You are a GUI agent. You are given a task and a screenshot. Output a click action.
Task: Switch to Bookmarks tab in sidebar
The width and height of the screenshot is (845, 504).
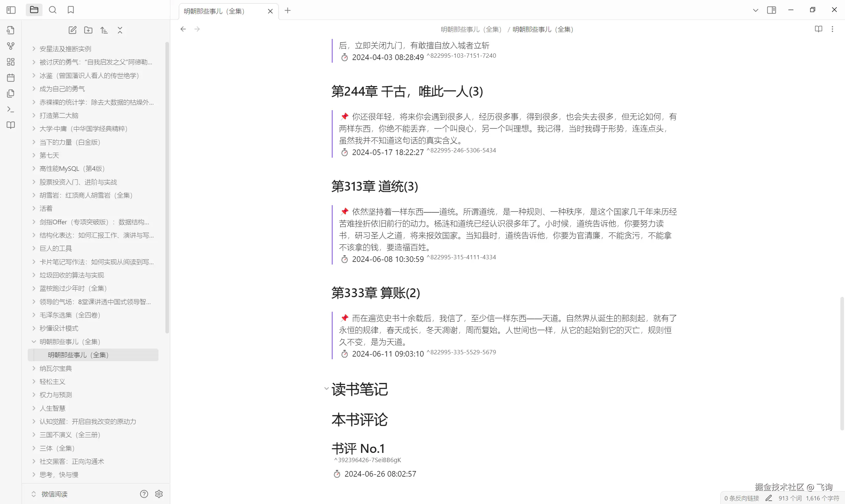[x=71, y=10]
